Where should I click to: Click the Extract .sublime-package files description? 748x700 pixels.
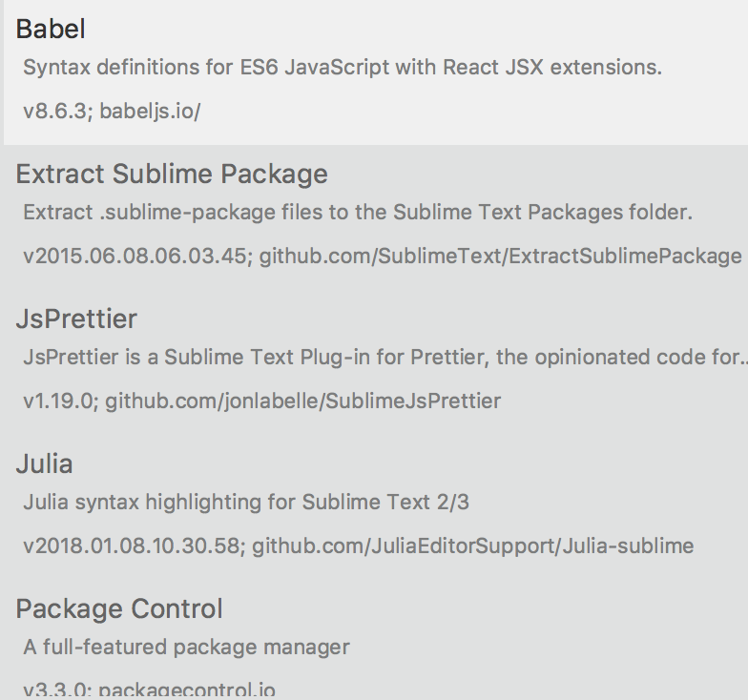click(x=357, y=212)
